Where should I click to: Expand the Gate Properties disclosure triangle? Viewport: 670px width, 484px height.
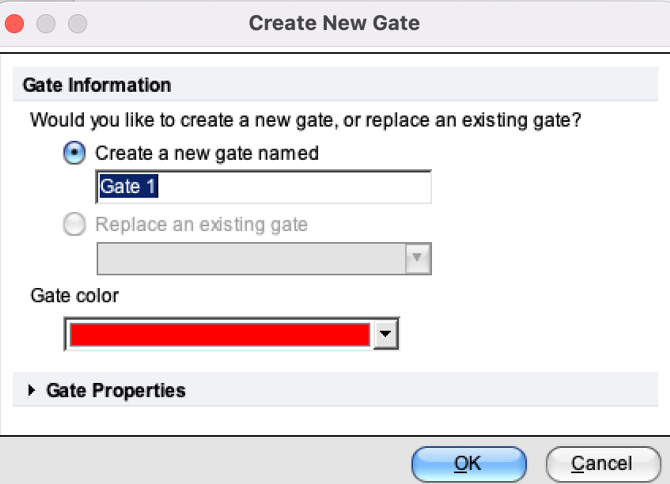click(32, 391)
